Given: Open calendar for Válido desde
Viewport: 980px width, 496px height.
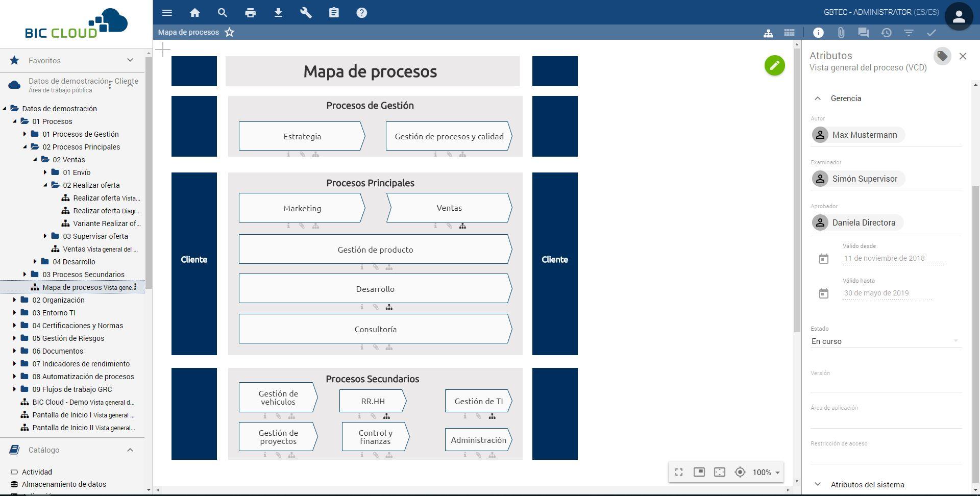Looking at the screenshot, I should click(824, 259).
